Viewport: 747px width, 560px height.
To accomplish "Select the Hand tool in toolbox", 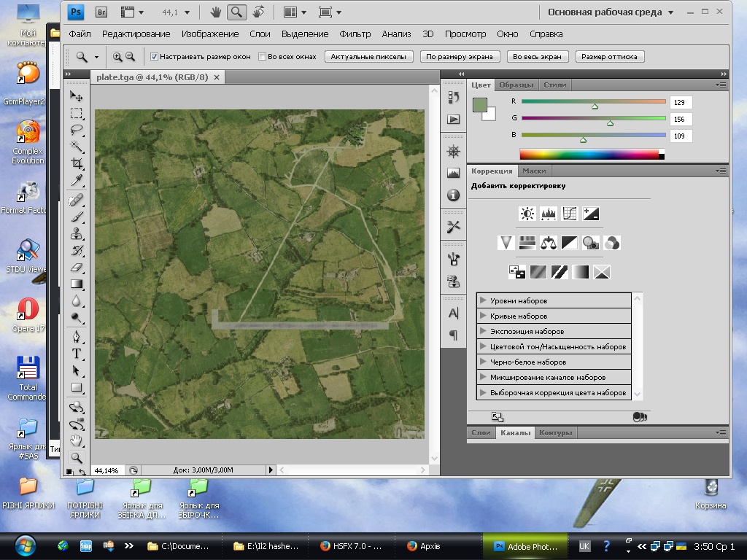I will [x=76, y=440].
